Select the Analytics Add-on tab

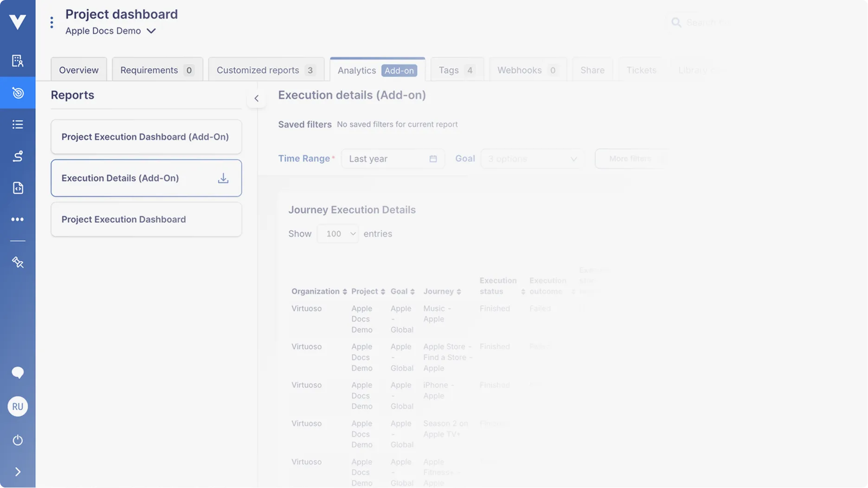pyautogui.click(x=377, y=70)
